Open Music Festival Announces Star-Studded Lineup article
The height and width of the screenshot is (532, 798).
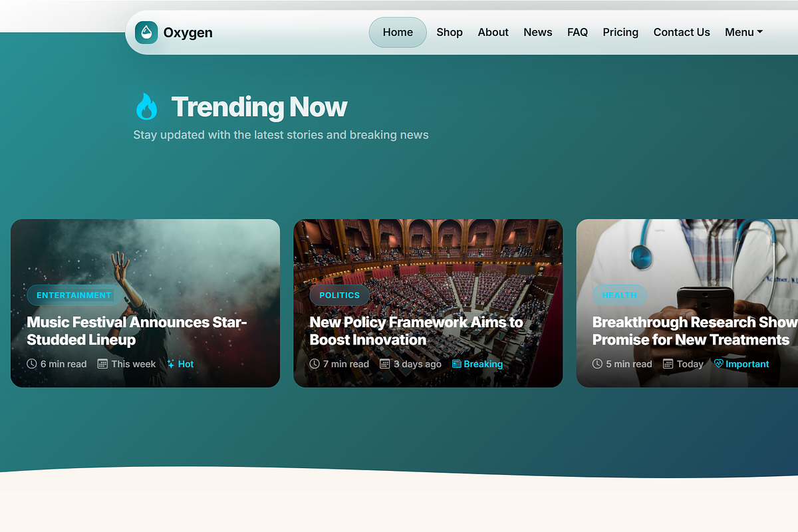(x=137, y=331)
